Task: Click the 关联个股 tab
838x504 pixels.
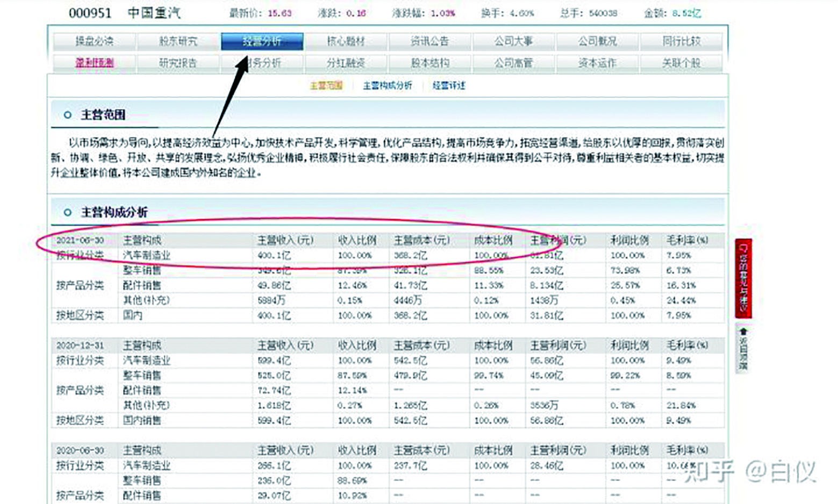Action: pyautogui.click(x=681, y=63)
